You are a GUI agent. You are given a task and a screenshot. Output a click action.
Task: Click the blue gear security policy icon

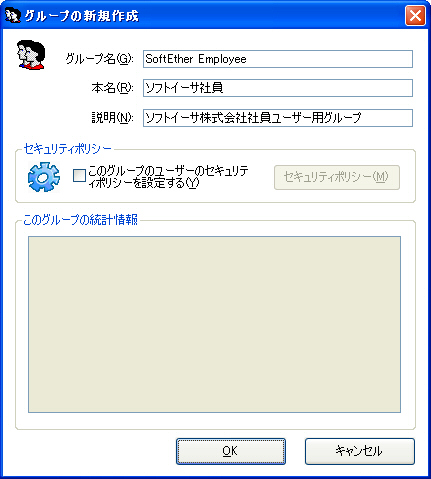pyautogui.click(x=44, y=177)
